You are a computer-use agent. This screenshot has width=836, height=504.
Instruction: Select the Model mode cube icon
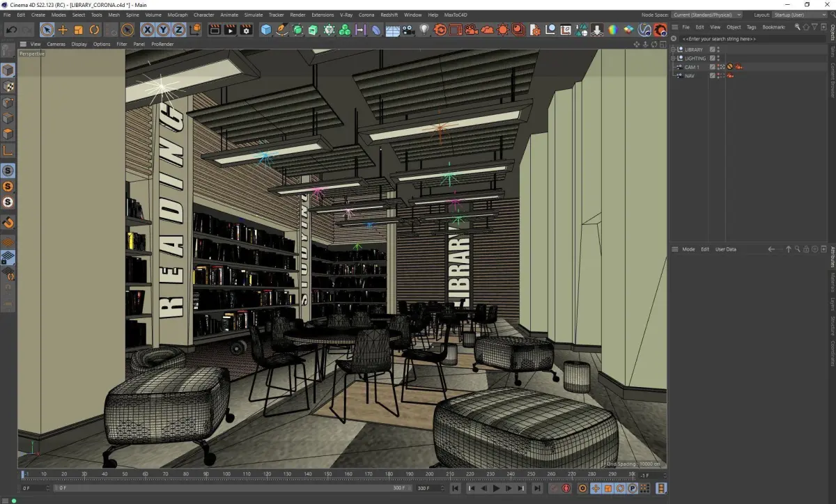coord(8,70)
